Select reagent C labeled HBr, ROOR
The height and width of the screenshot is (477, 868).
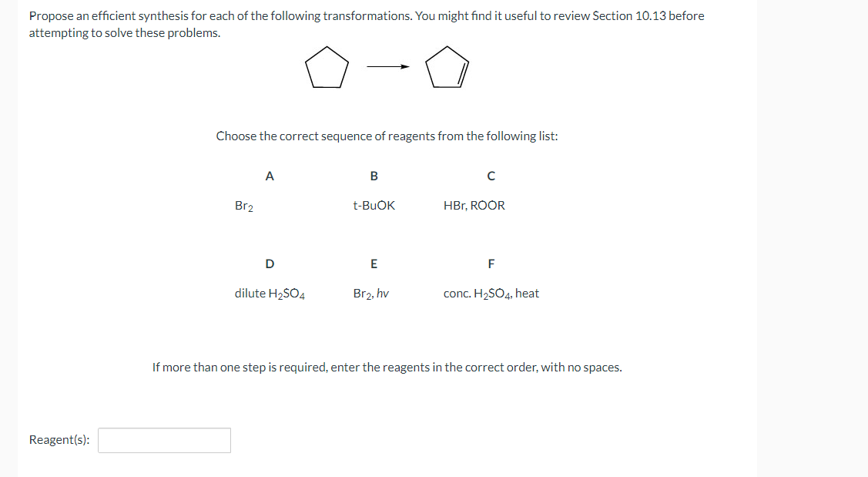474,205
